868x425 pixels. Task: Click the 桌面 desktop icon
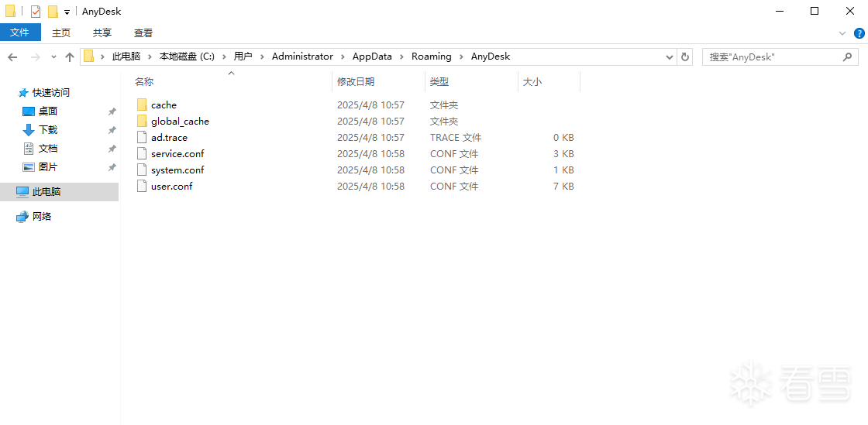[28, 111]
